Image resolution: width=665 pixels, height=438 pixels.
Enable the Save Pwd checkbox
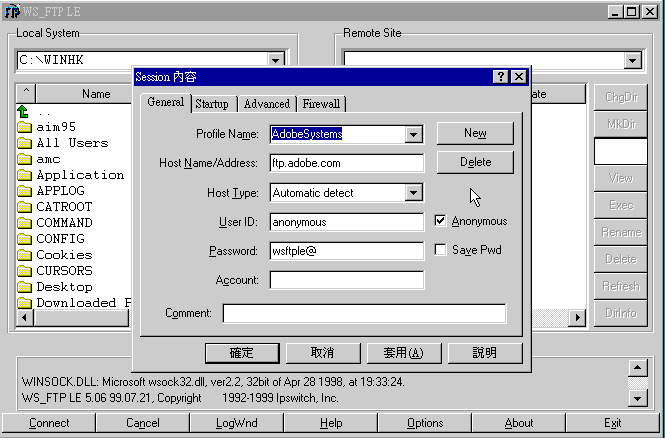click(x=440, y=250)
